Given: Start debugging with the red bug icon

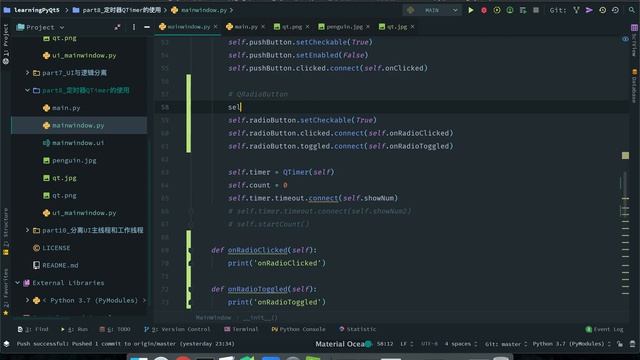Looking at the screenshot, I should (484, 10).
